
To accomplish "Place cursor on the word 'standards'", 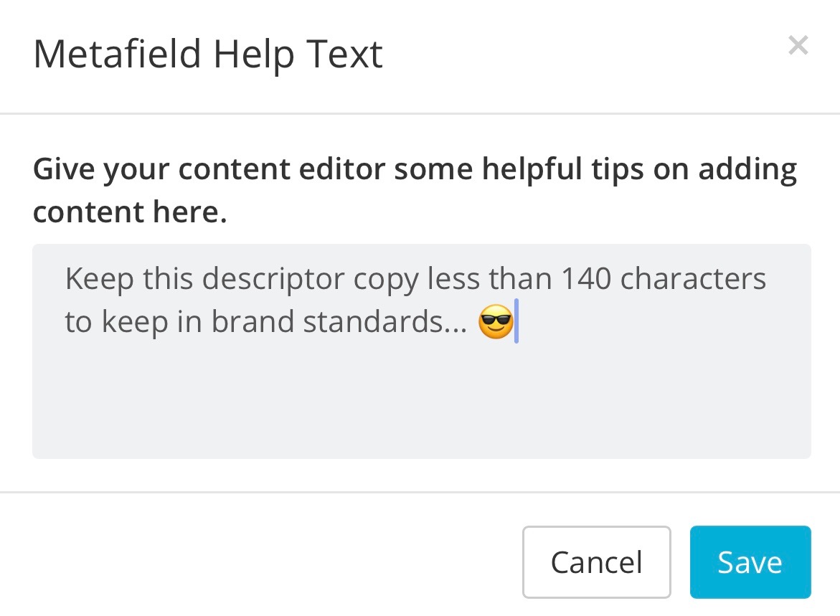I will point(373,321).
